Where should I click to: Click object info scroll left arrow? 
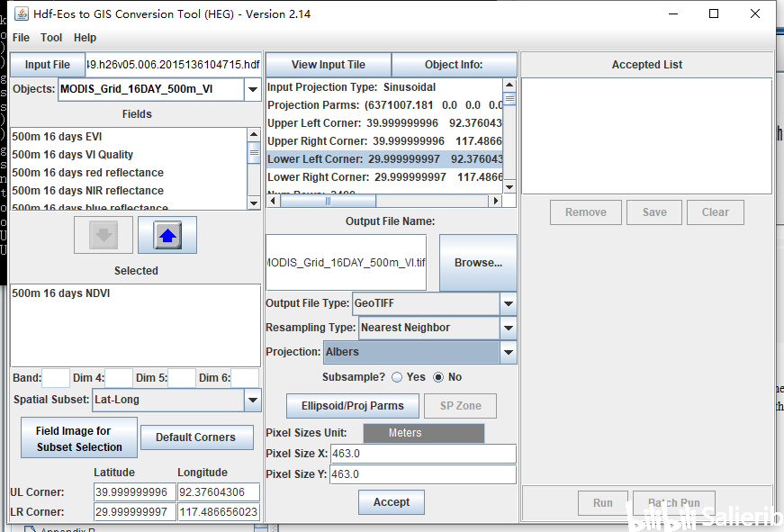273,201
